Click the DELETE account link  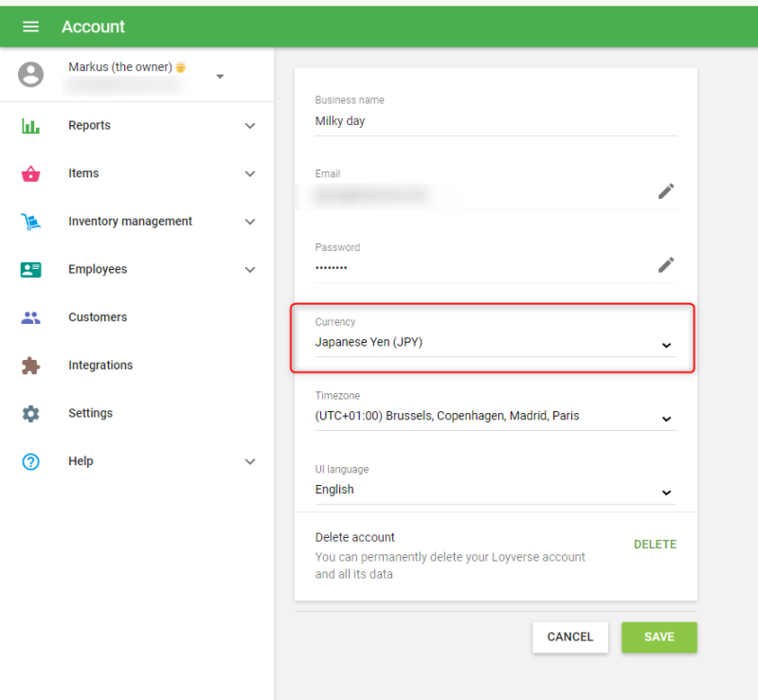[655, 545]
